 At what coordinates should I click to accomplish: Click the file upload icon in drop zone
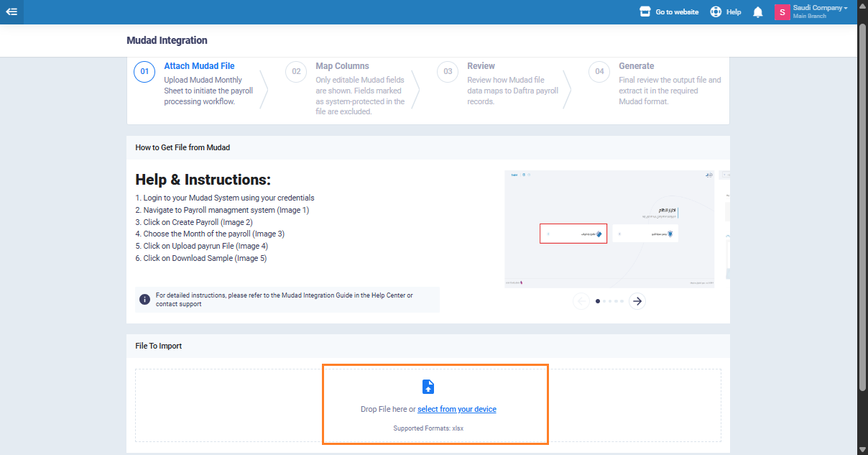click(428, 387)
